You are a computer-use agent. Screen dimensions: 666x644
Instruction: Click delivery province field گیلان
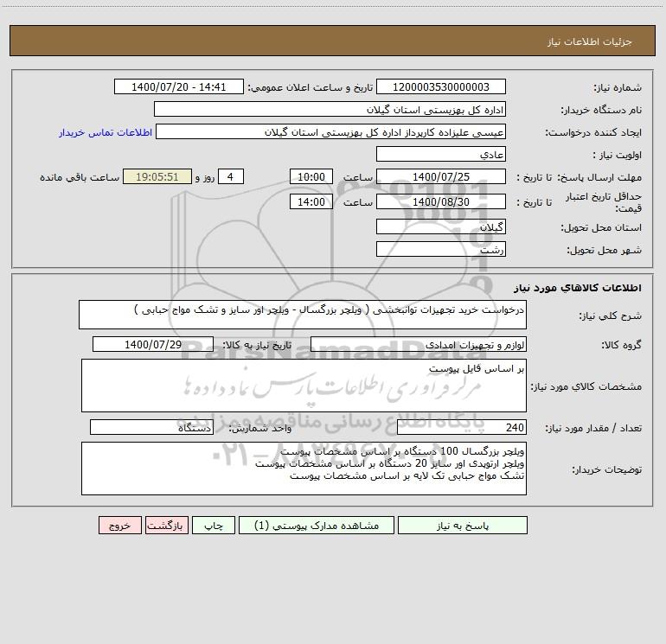441,226
